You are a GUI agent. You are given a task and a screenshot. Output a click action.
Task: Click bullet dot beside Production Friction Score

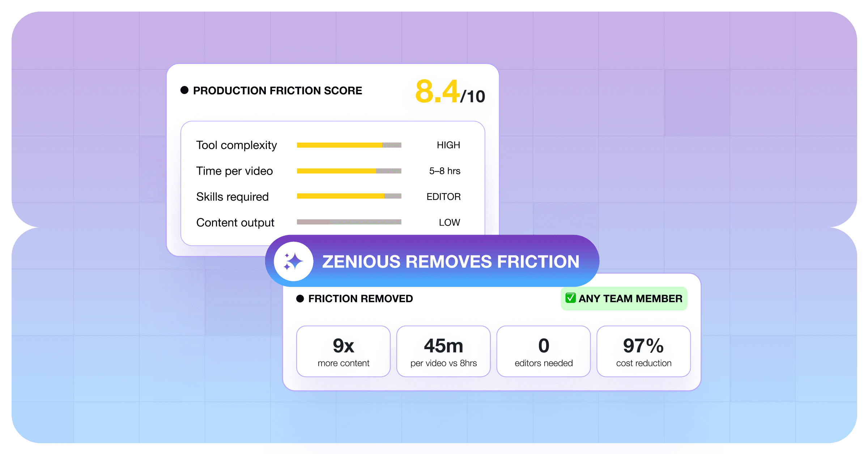pos(184,90)
